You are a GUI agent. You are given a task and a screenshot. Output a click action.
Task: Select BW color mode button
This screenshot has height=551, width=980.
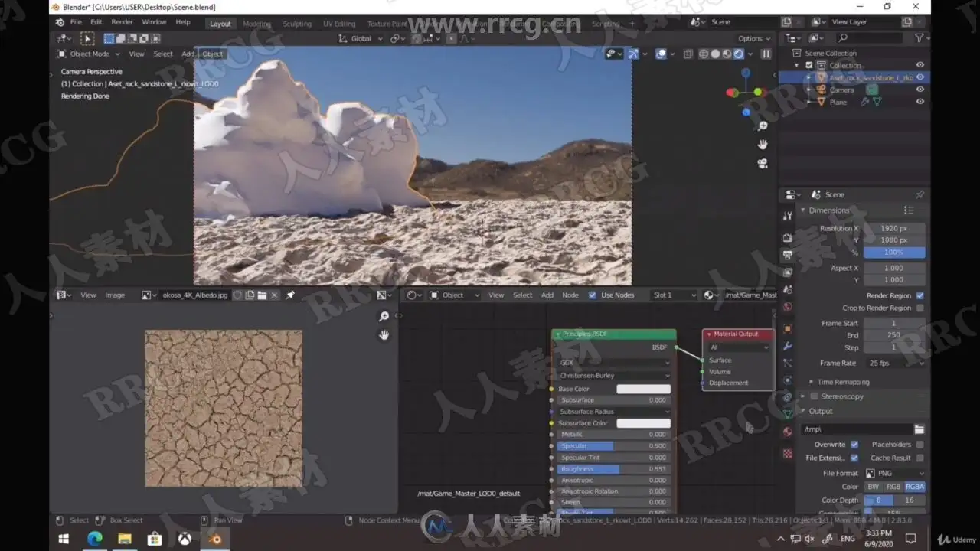[x=874, y=487]
